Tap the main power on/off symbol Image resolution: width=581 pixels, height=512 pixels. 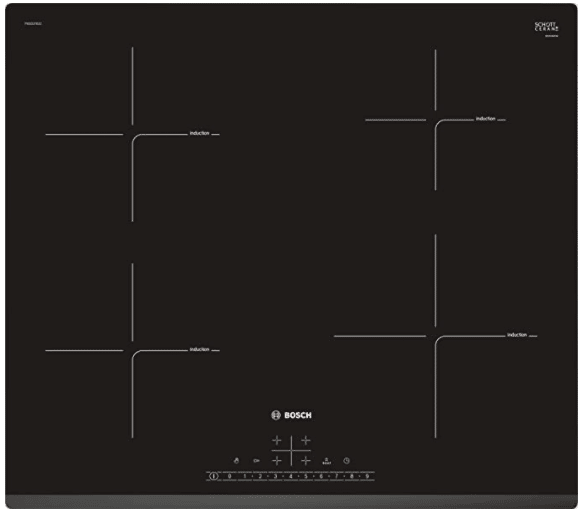pos(213,476)
